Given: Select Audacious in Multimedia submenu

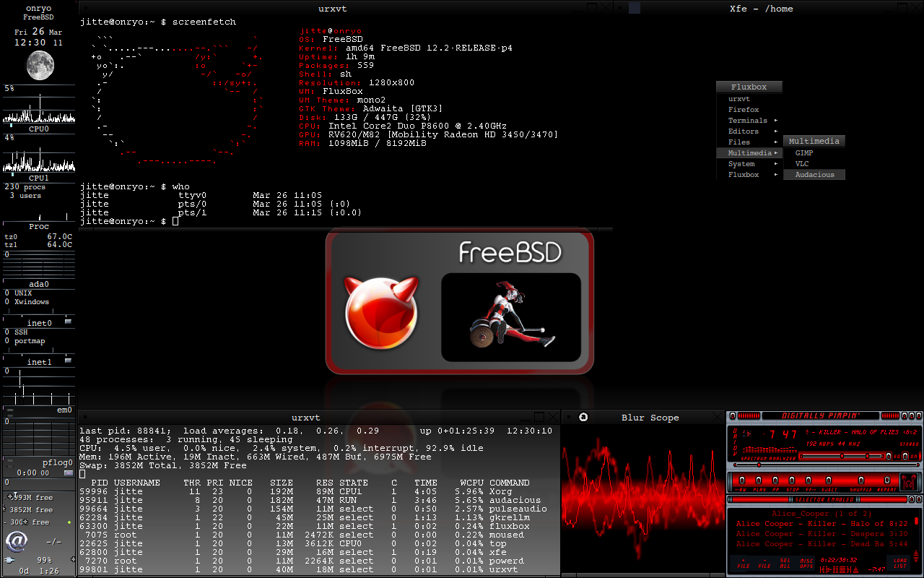Looking at the screenshot, I should pyautogui.click(x=814, y=175).
